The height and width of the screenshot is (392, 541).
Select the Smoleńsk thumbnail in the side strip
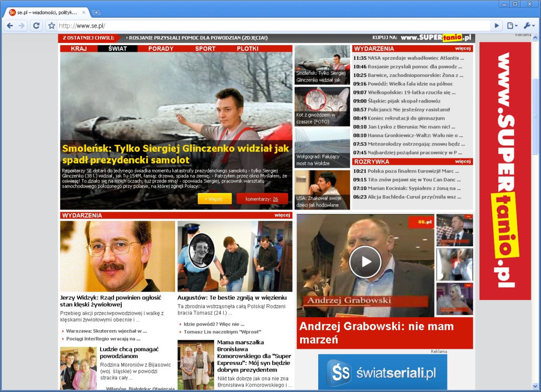[322, 65]
